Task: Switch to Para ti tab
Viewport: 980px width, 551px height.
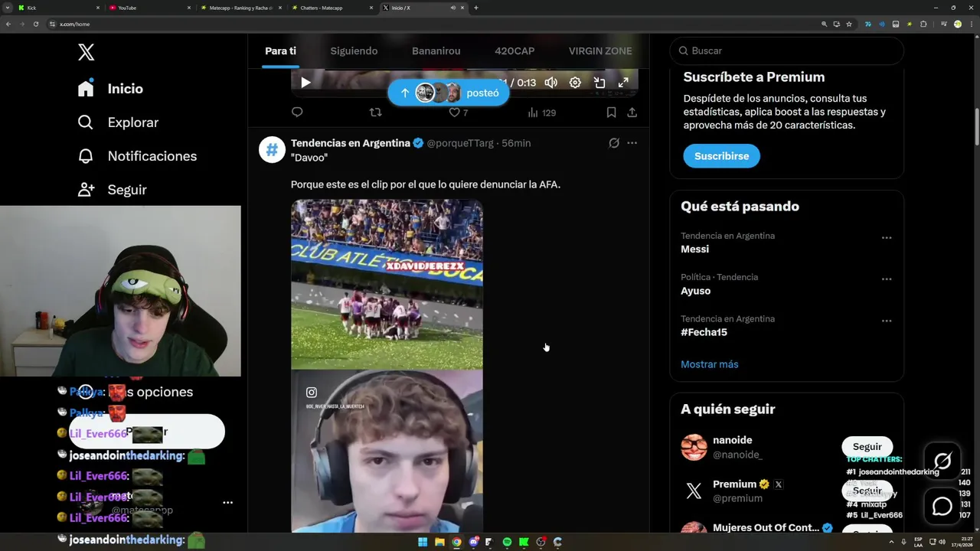Action: (280, 51)
